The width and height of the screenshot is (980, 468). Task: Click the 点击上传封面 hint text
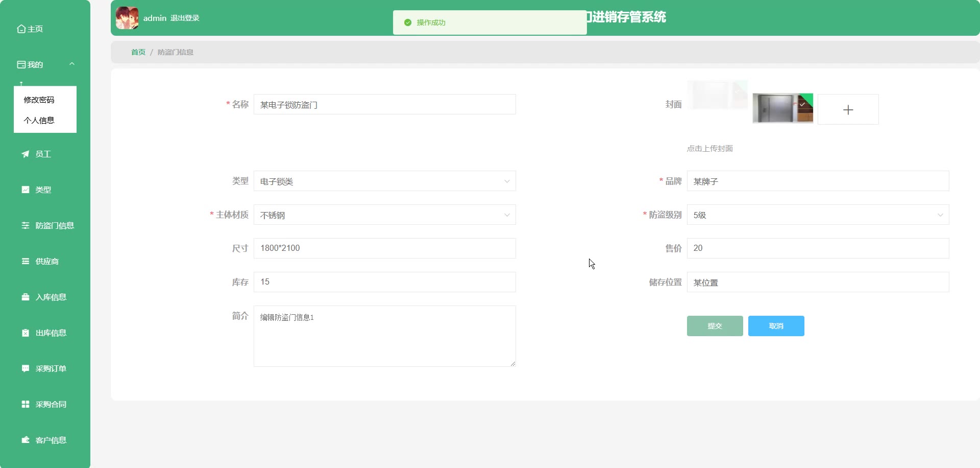710,149
